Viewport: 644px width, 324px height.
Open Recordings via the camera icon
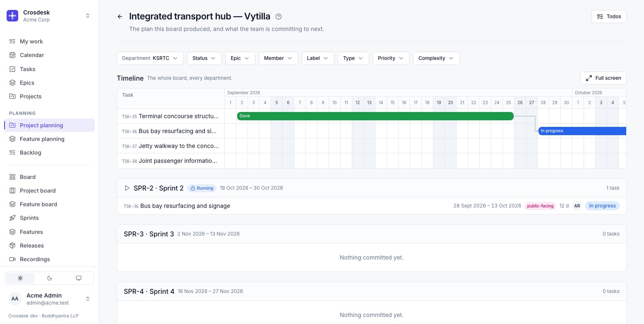coord(12,259)
